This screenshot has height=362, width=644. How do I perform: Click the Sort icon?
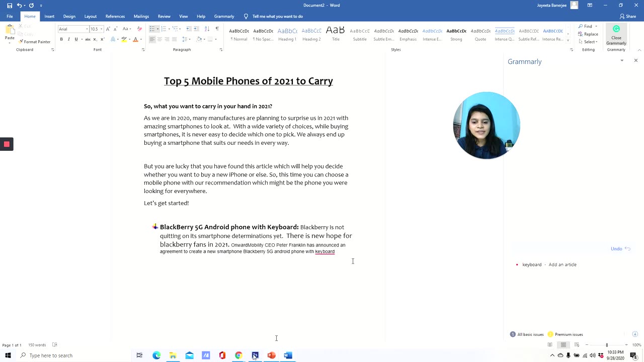point(208,29)
